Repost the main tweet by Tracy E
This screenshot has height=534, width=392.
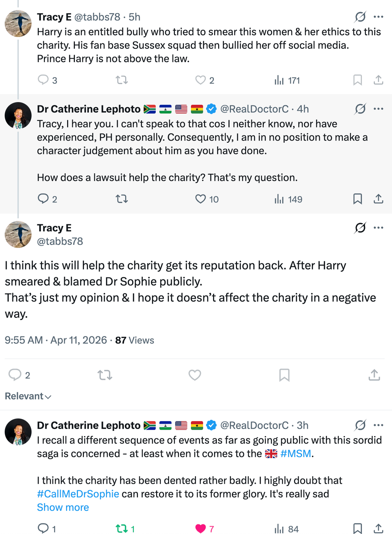[105, 375]
